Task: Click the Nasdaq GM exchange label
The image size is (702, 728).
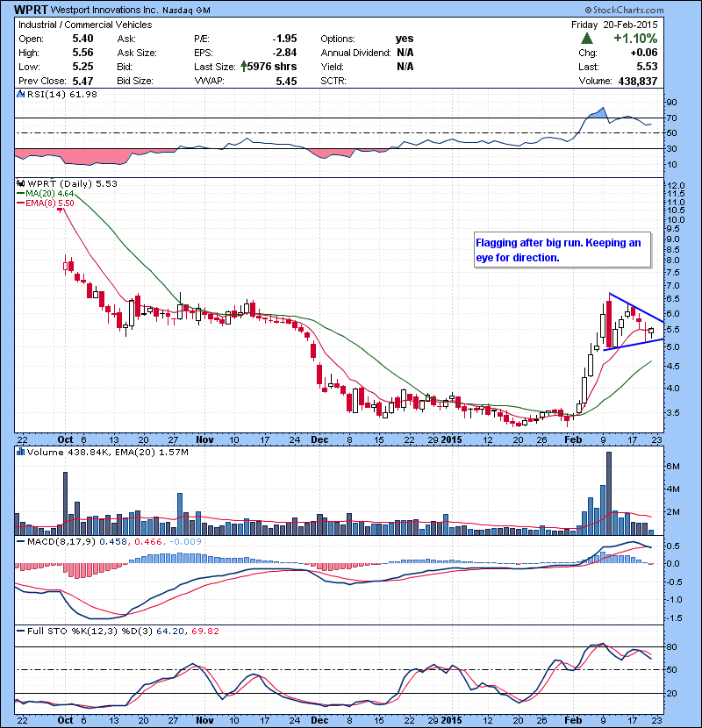Action: pos(186,11)
